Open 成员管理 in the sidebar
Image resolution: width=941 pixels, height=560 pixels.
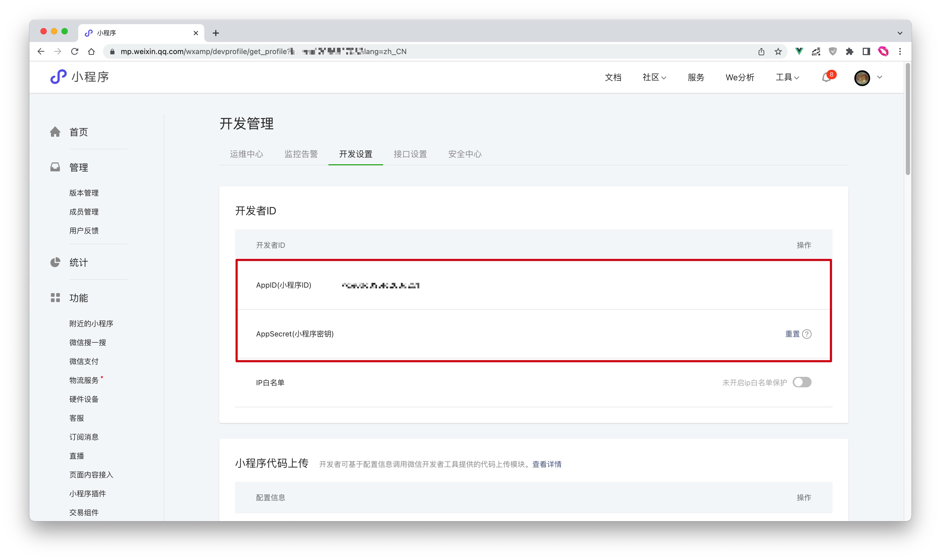pyautogui.click(x=84, y=212)
